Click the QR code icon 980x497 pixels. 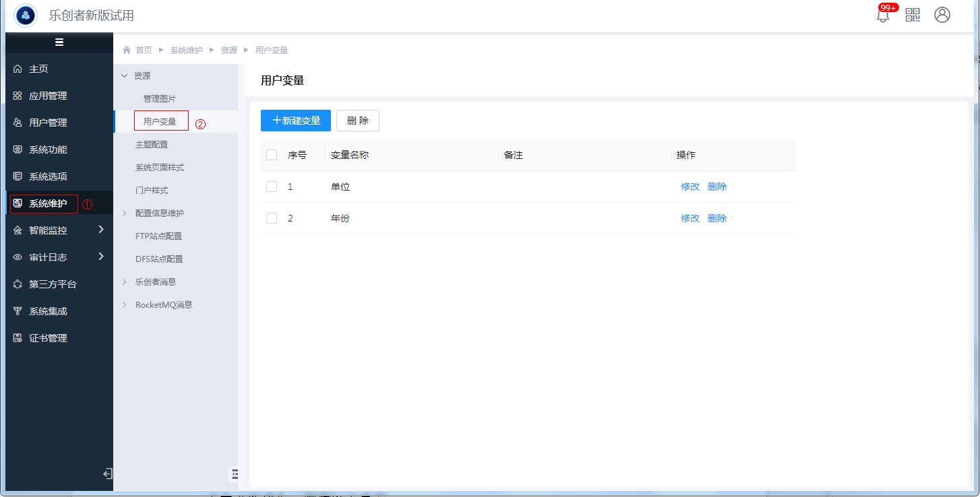913,15
